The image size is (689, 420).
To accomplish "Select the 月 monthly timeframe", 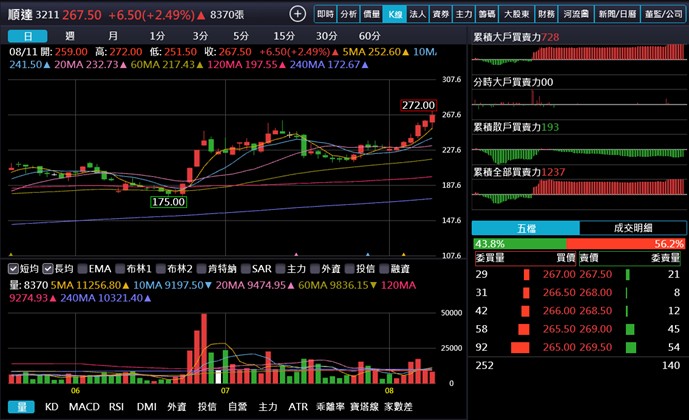I will tap(113, 36).
